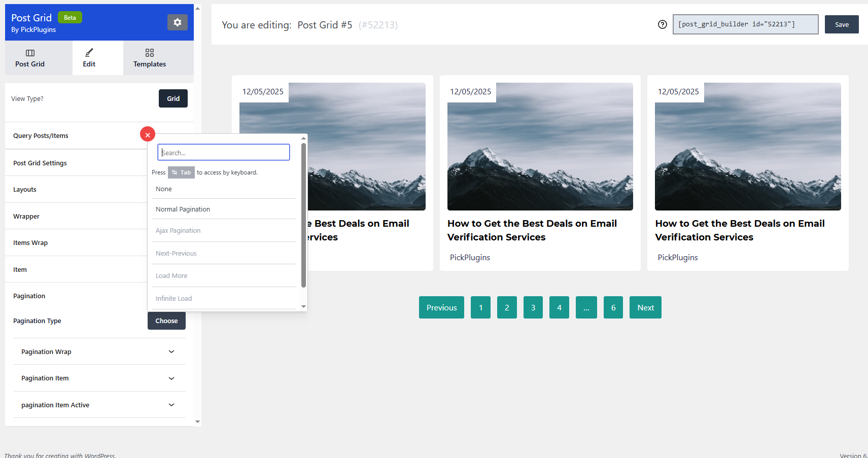Select None pagination option
Screen dimensions: 868x458
pos(224,189)
